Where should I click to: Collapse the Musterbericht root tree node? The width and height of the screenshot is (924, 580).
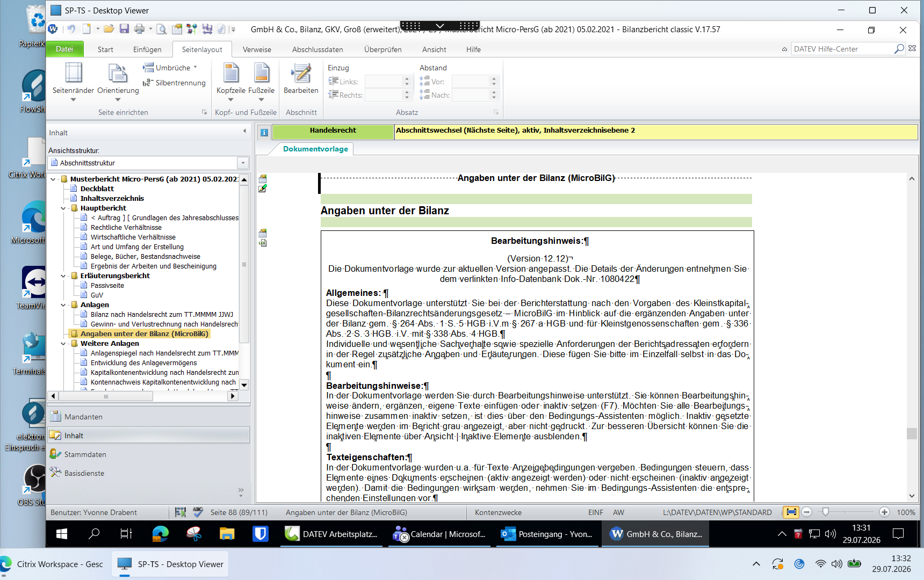coord(53,179)
